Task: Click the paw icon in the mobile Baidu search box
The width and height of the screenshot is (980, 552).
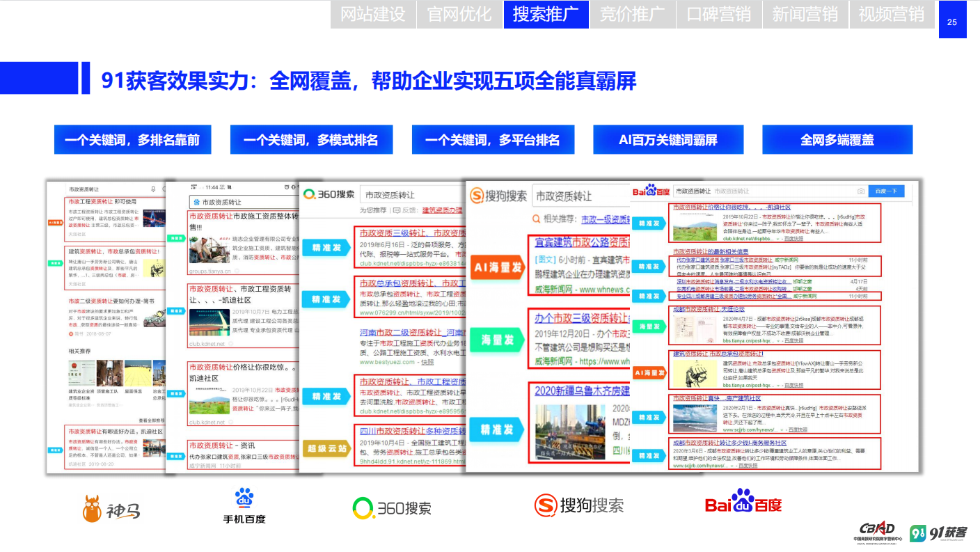Action: pos(196,202)
